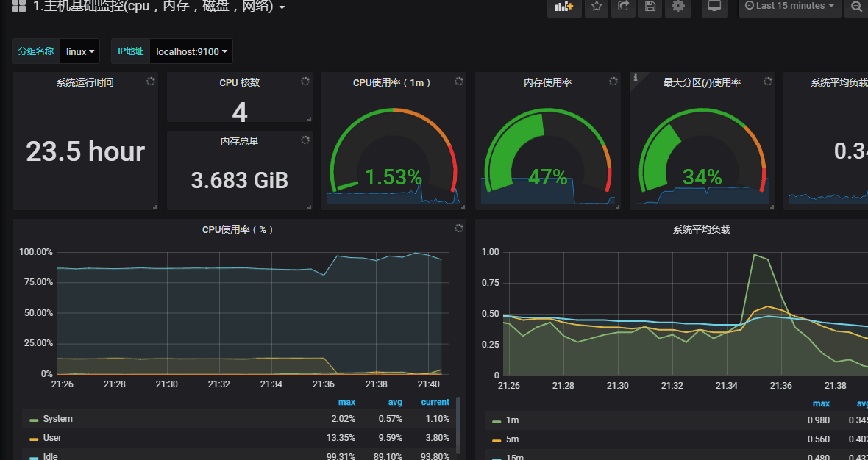Image resolution: width=868 pixels, height=460 pixels.
Task: Click the 34% disk gauge value
Action: click(702, 177)
